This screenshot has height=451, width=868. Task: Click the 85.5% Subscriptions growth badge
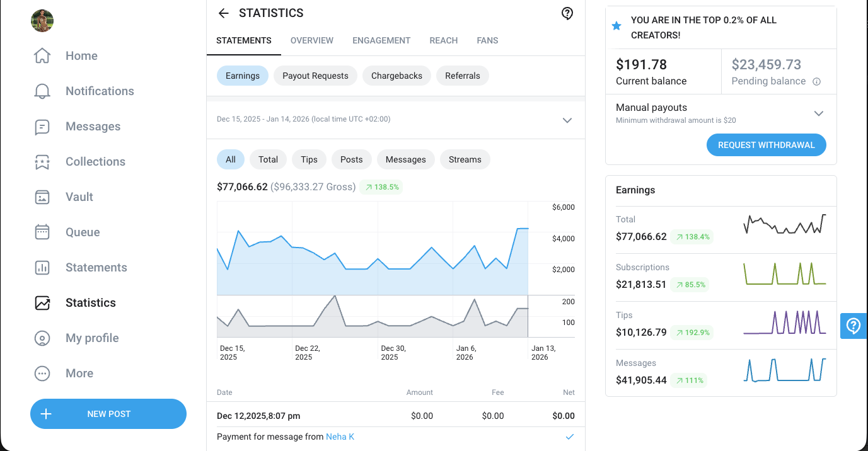690,285
